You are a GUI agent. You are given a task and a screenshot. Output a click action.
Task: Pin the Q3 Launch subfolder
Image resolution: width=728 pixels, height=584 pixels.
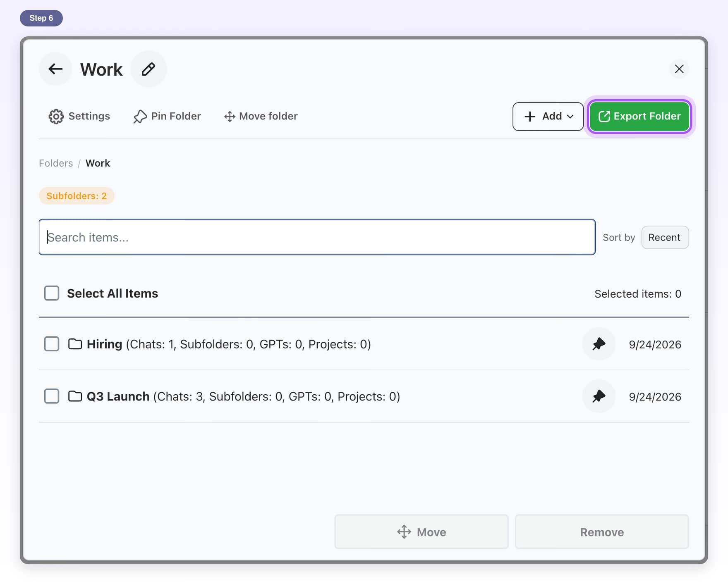point(599,396)
